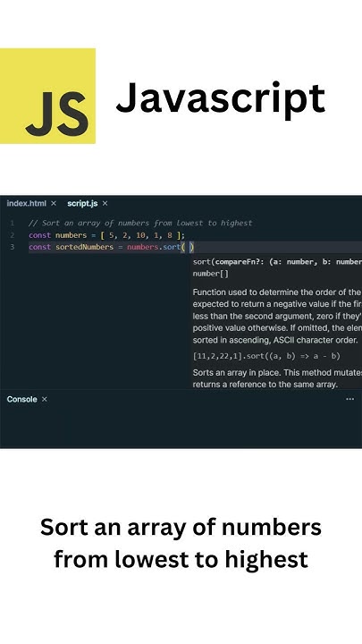Place cursor inside the sort( ) parentheses
Screen dimensions: 362x644
tap(188, 247)
